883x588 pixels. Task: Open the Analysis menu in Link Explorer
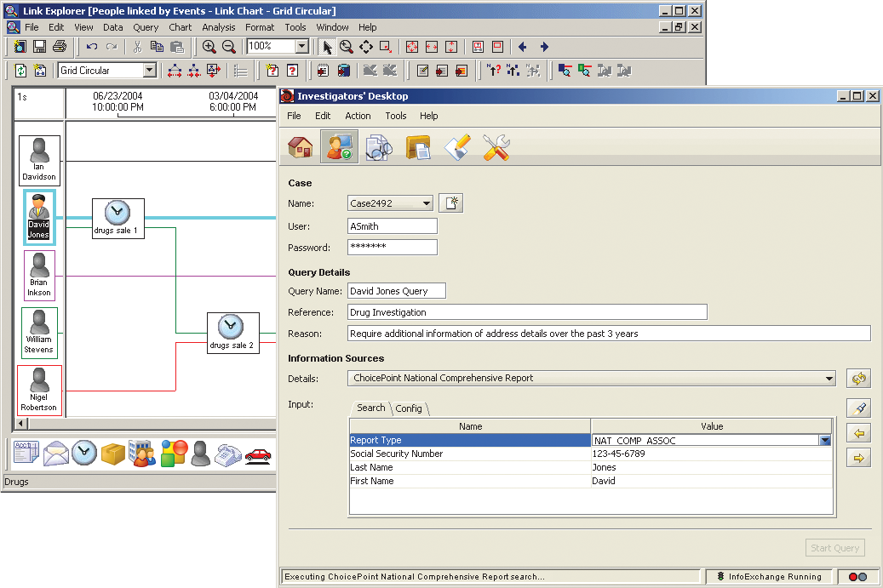coord(218,27)
